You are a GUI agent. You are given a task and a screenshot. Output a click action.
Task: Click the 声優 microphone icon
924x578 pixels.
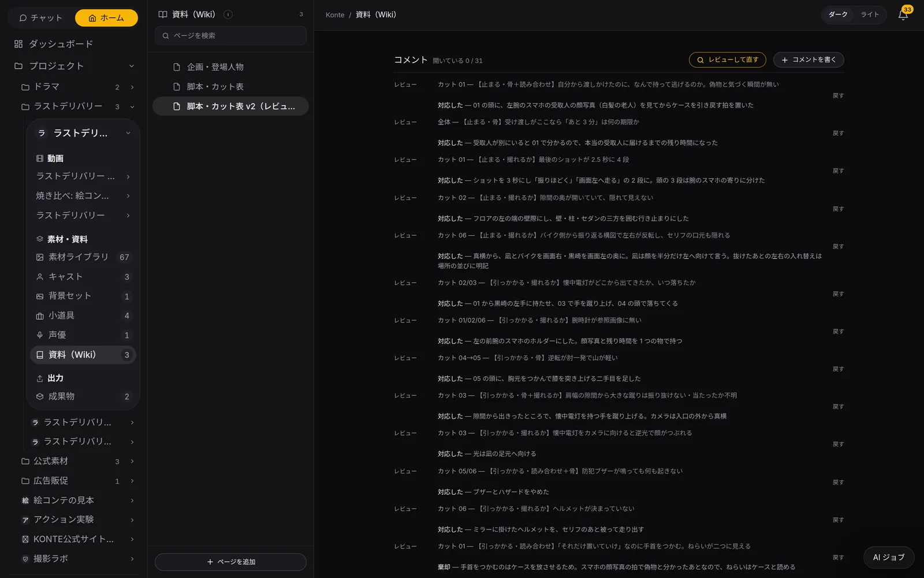click(x=40, y=335)
